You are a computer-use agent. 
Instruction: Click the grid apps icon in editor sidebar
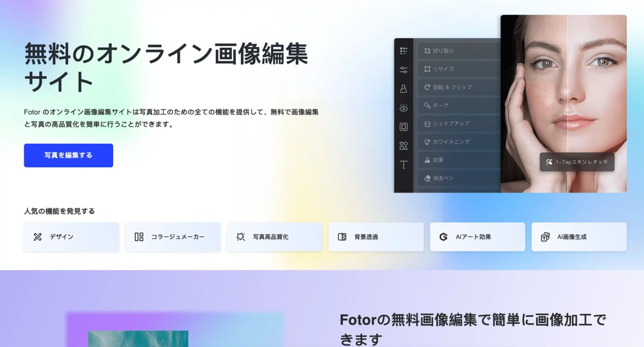point(404,51)
